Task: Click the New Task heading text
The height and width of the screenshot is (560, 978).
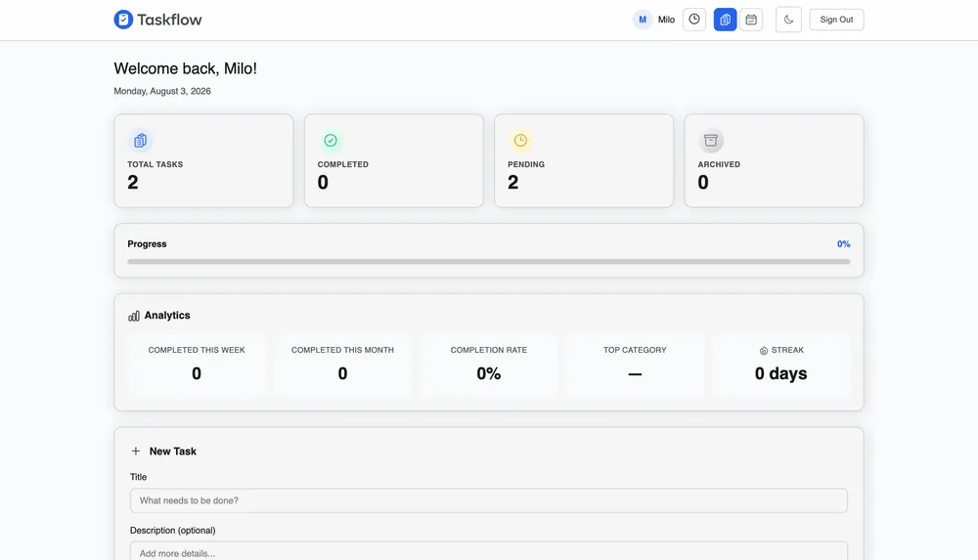Action: tap(173, 452)
